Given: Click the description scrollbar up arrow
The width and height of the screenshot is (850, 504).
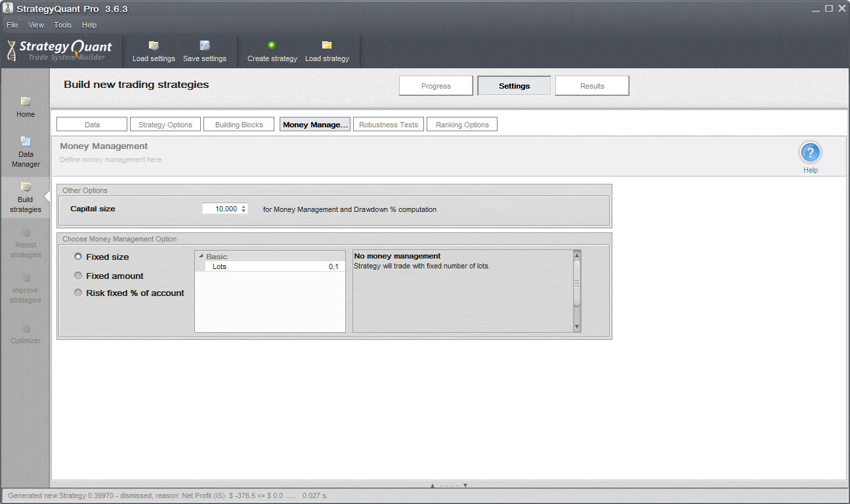Looking at the screenshot, I should click(577, 255).
